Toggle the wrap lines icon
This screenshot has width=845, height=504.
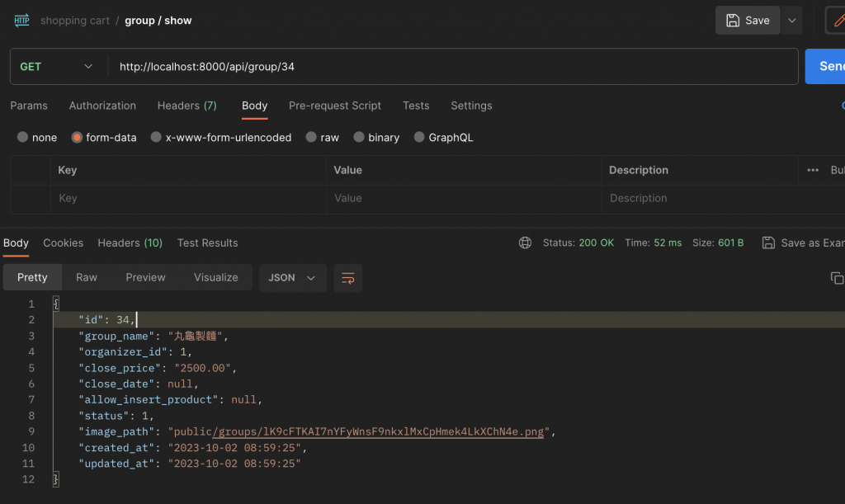click(347, 278)
